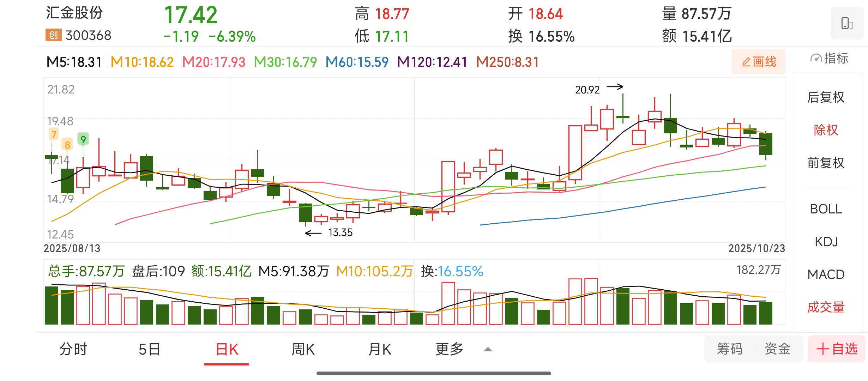The height and width of the screenshot is (381, 868).
Task: Switch sub-chart to MACD indicator
Action: point(826,274)
